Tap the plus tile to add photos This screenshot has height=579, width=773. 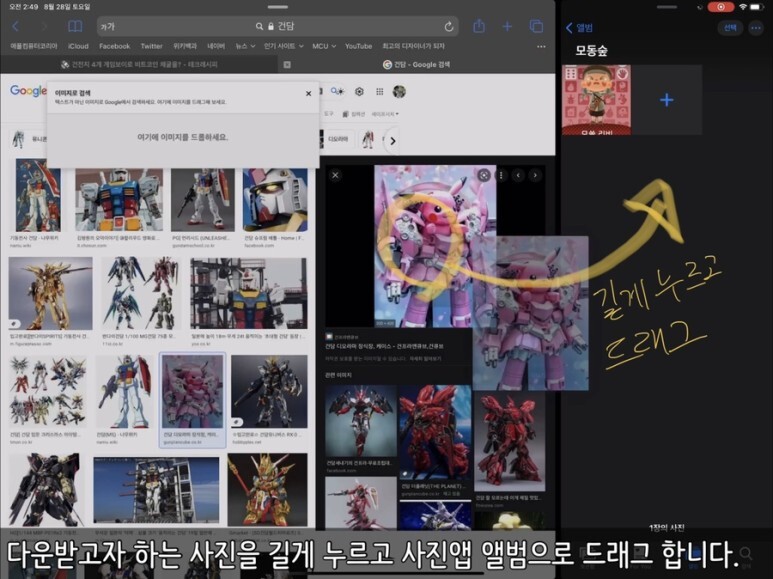pos(667,100)
